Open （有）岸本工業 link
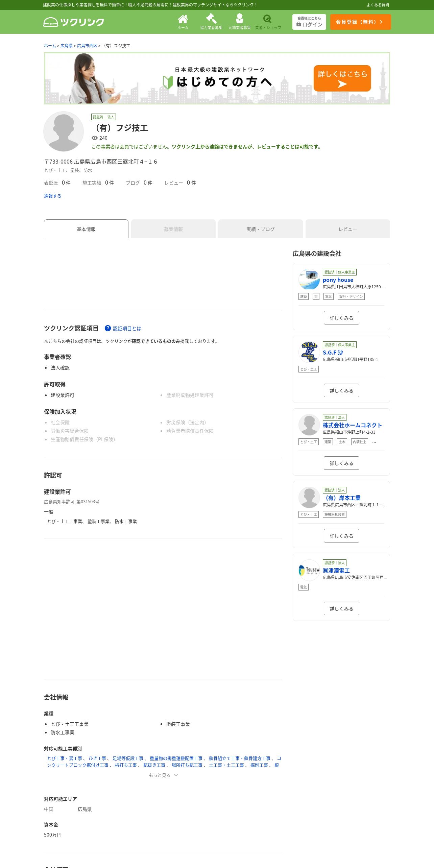The height and width of the screenshot is (868, 434). [342, 498]
